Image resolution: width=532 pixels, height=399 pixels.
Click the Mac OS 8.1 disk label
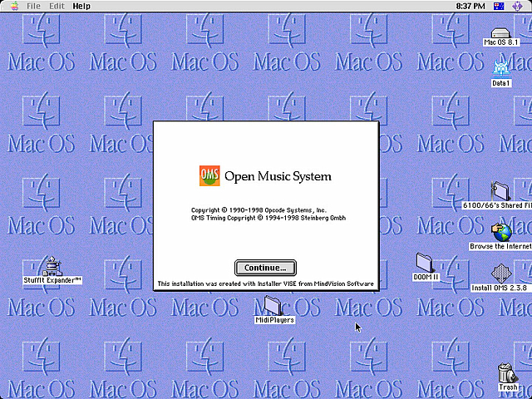tap(501, 42)
